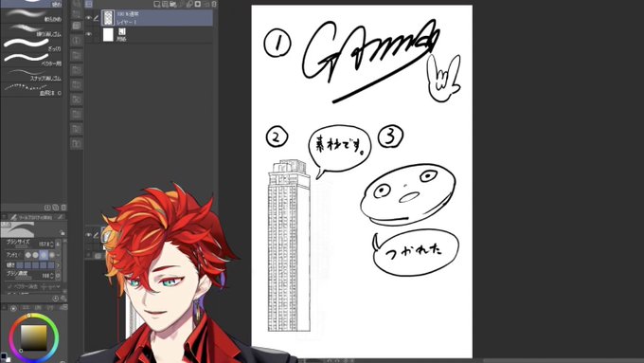
Task: Select the fourth anti-alias circle option
Action: (52, 255)
